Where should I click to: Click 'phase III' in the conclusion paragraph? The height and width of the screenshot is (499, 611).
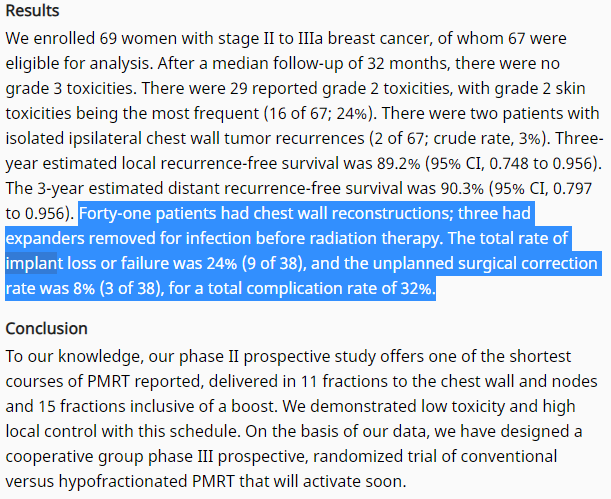[180, 456]
